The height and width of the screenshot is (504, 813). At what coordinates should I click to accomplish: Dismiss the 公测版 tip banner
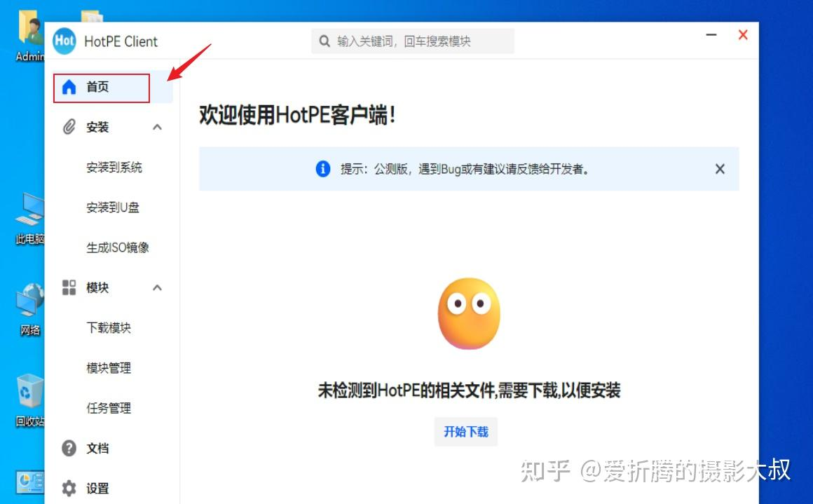point(720,168)
